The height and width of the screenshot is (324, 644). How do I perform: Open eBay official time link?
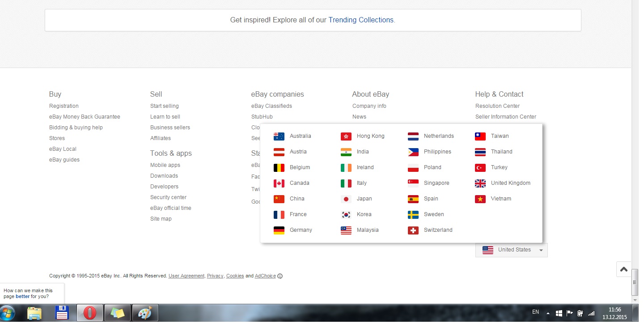(170, 208)
